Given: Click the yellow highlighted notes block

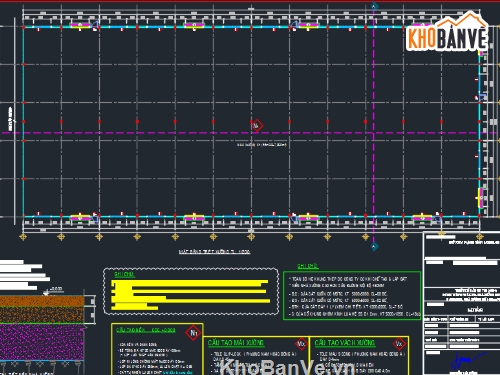Looking at the screenshot, I should (x=190, y=295).
